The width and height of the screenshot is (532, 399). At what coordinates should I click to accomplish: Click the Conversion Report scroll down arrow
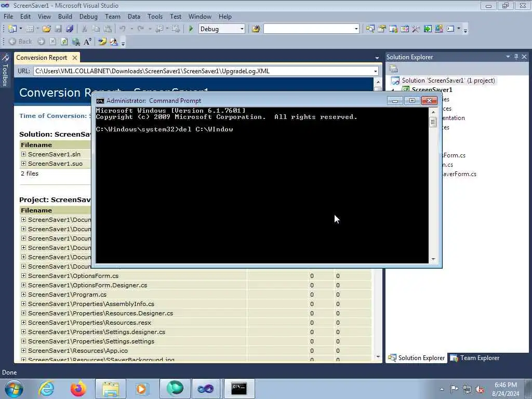(378, 357)
